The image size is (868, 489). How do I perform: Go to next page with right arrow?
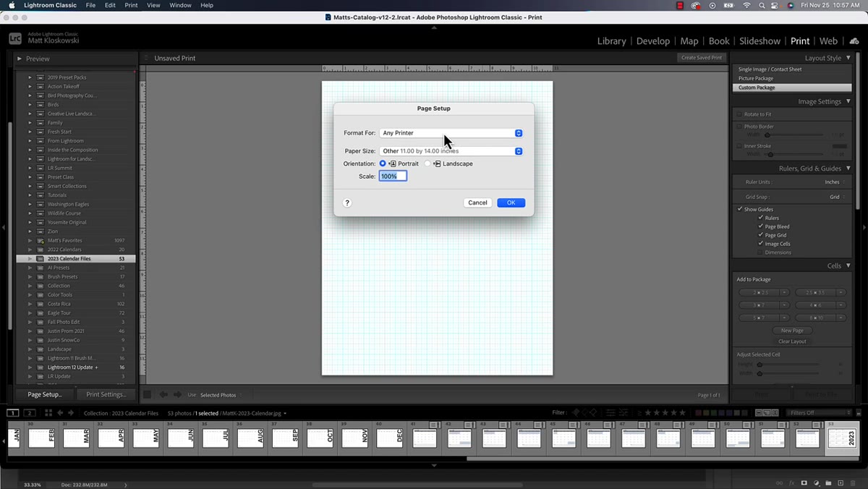point(176,394)
